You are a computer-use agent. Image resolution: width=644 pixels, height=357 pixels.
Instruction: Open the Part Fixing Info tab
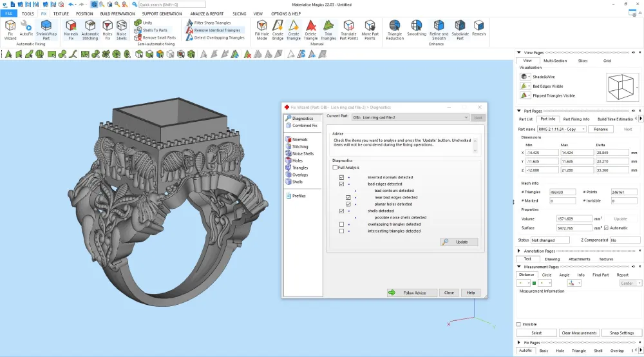576,119
